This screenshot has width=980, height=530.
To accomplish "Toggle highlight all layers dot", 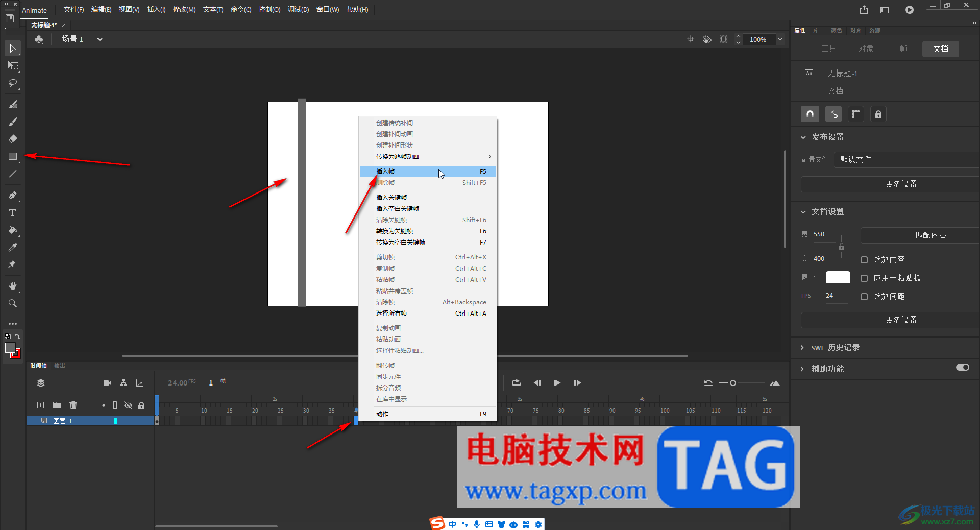I will coord(104,405).
